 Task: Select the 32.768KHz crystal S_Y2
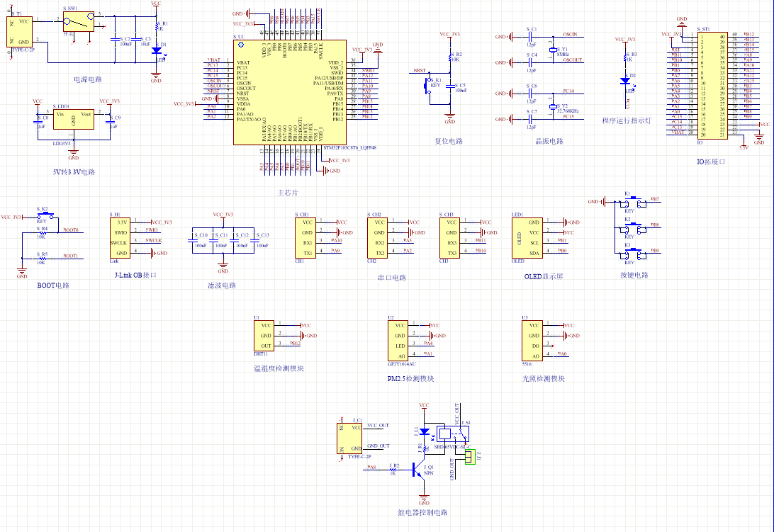[x=552, y=106]
